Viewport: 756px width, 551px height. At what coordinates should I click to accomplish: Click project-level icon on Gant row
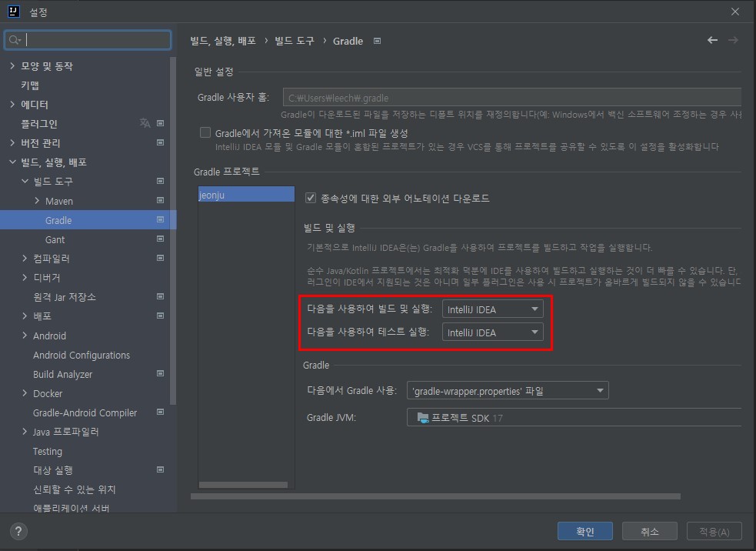(x=161, y=239)
